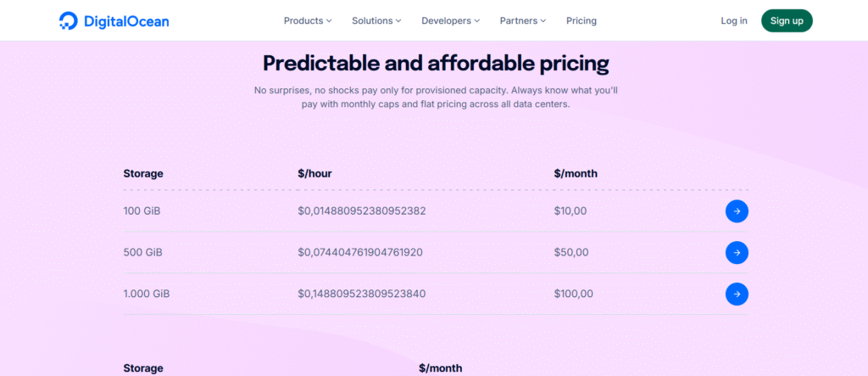Click the $100,00 monthly price
868x376 pixels.
[574, 294]
